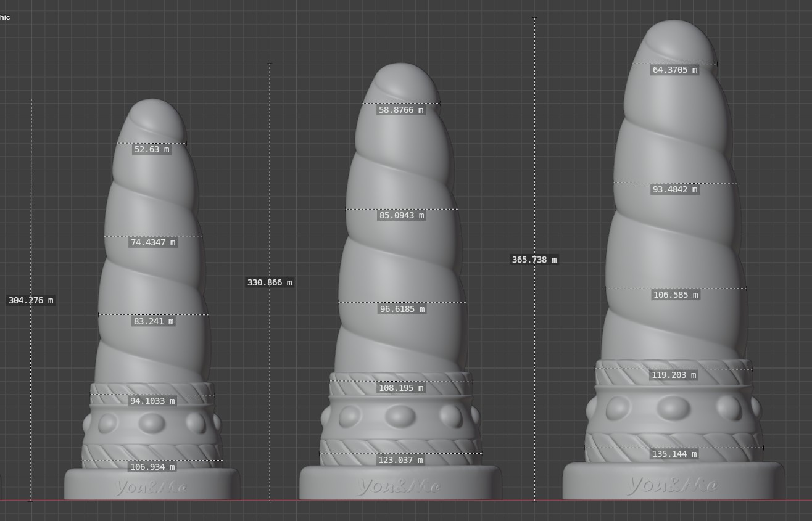This screenshot has height=521, width=812.
Task: Select the 58.8766 m measurement label
Action: point(401,110)
